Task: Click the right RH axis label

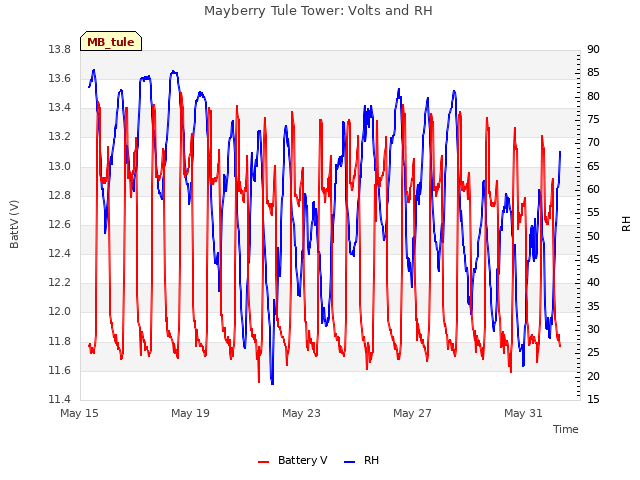Action: [x=626, y=224]
